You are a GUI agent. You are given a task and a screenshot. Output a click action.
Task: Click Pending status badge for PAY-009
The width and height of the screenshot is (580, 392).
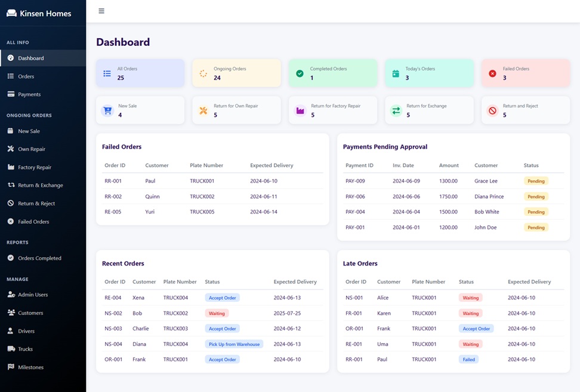tap(536, 181)
